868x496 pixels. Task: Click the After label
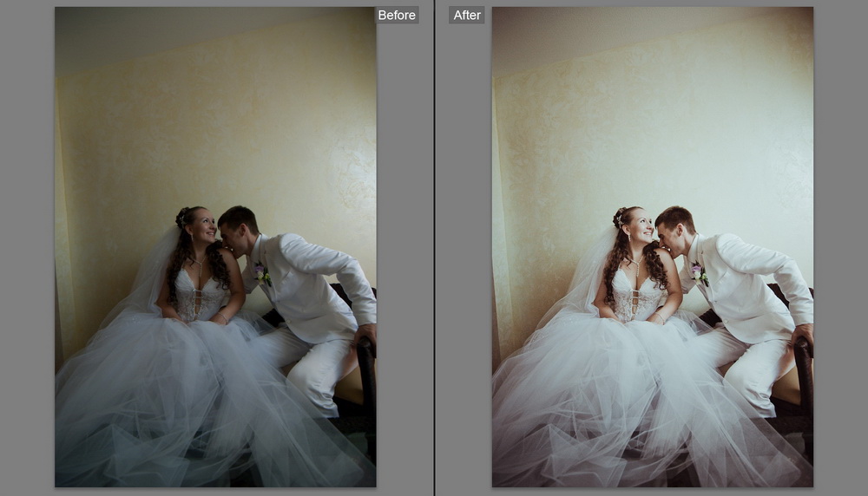pos(467,15)
